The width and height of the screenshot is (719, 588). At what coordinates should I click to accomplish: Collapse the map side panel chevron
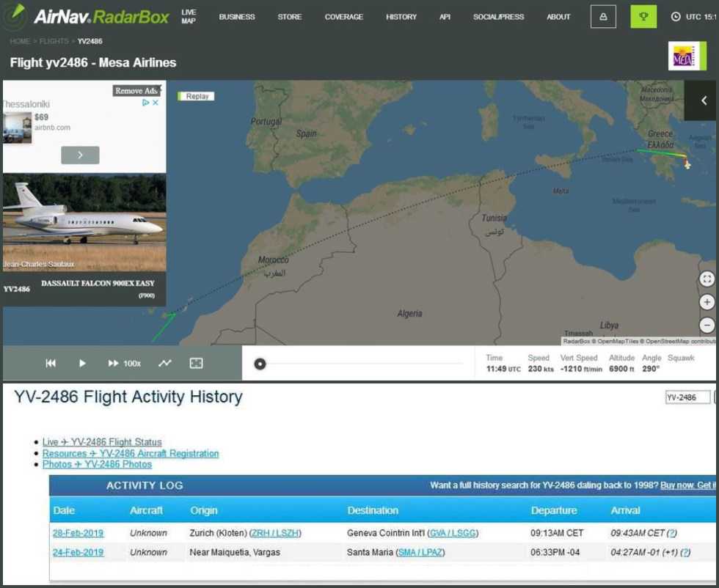(x=704, y=100)
